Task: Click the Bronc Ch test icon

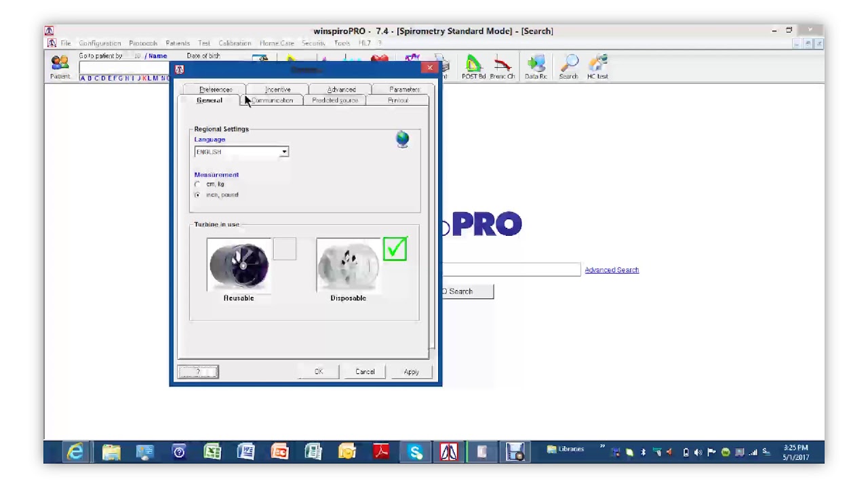Action: click(502, 66)
